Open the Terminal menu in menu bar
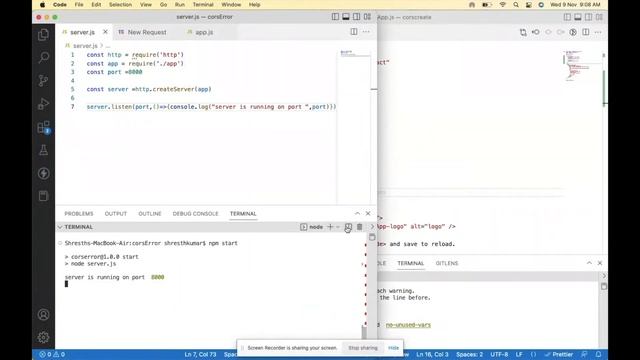Image resolution: width=640 pixels, height=360 pixels. point(203,5)
